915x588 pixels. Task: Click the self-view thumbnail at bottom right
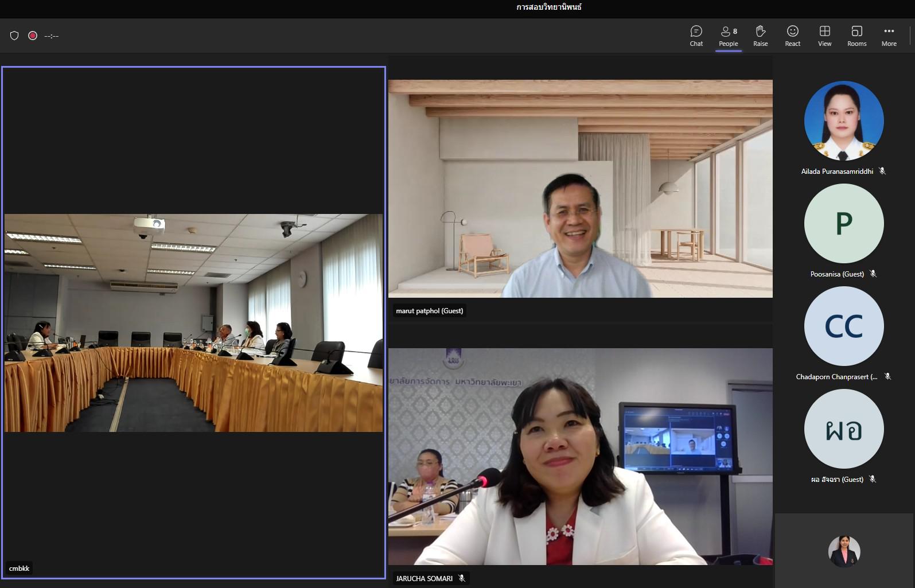click(x=844, y=551)
